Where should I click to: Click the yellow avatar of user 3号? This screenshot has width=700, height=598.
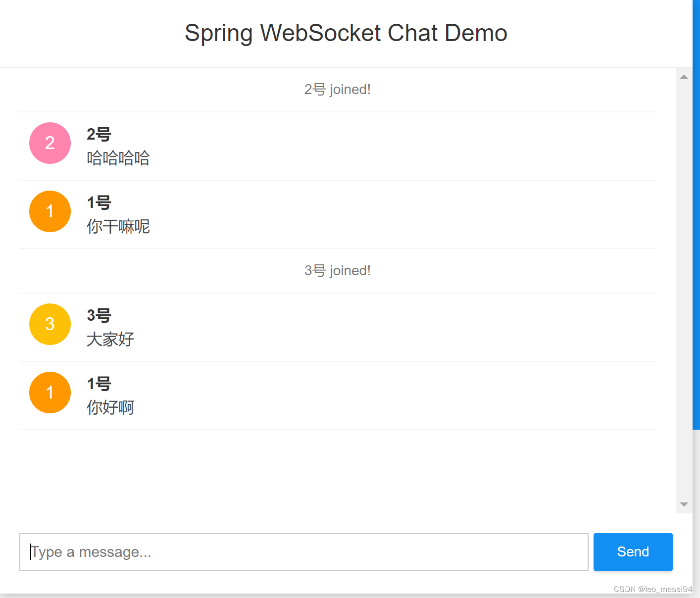[50, 324]
